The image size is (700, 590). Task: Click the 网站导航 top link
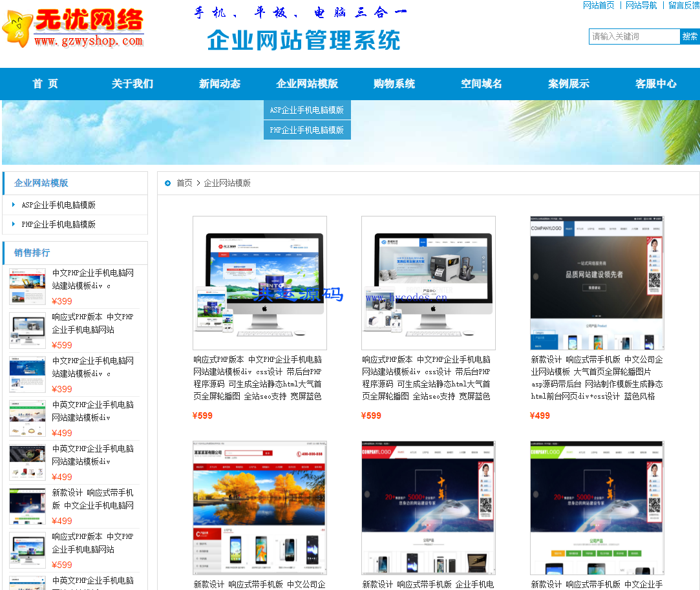pos(641,5)
